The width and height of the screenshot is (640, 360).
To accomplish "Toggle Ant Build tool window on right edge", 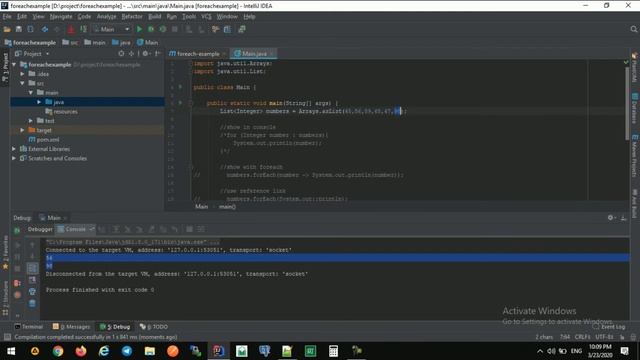I will [635, 203].
